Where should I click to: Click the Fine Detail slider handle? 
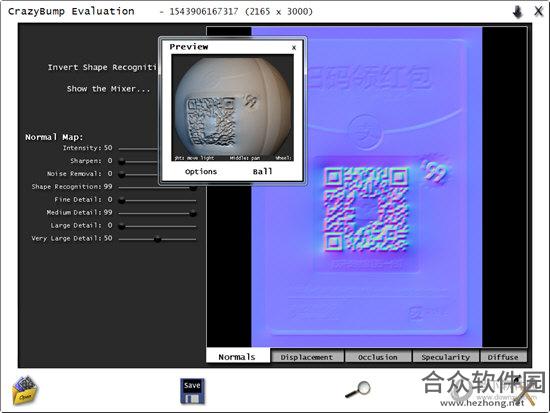point(122,200)
